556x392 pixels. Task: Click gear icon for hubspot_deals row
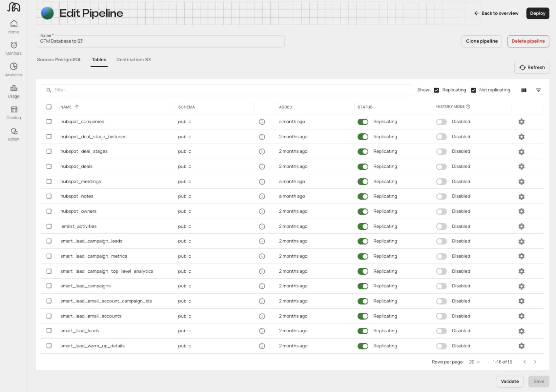pyautogui.click(x=521, y=167)
